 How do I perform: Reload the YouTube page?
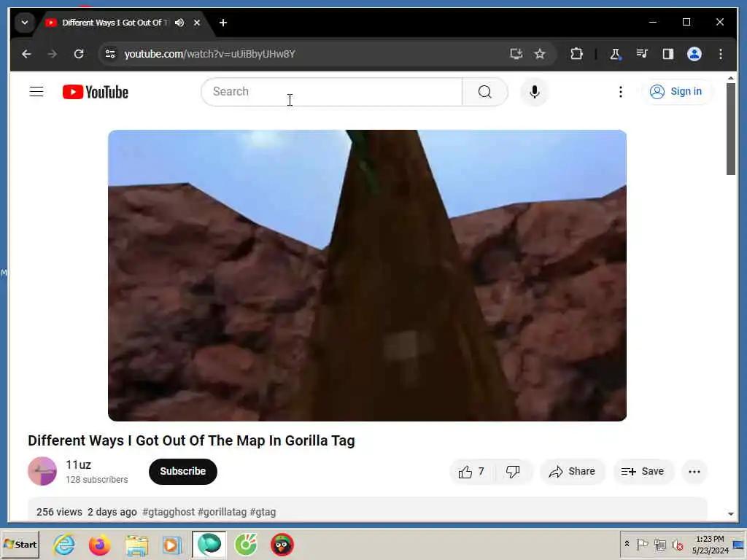click(79, 54)
